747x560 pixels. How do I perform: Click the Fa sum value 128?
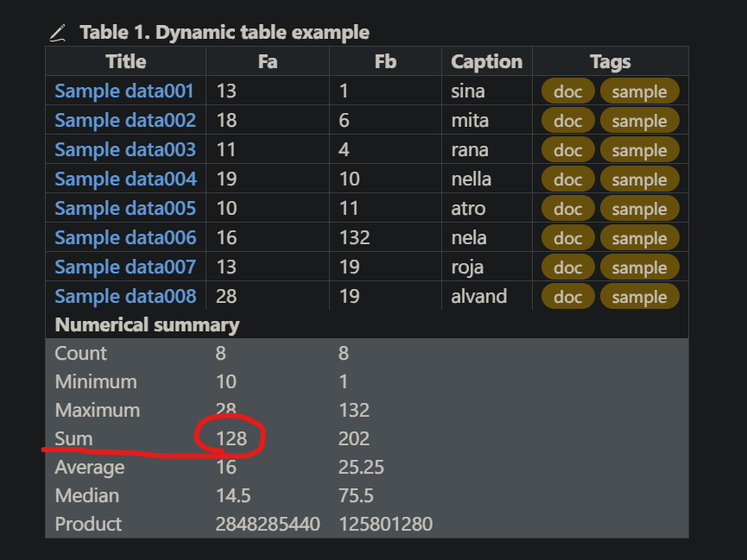pyautogui.click(x=231, y=438)
